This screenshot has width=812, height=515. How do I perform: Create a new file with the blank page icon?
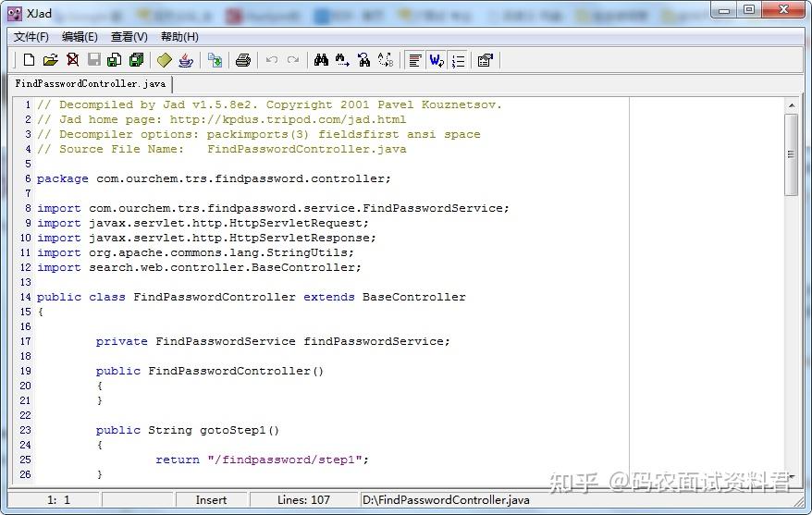(29, 60)
